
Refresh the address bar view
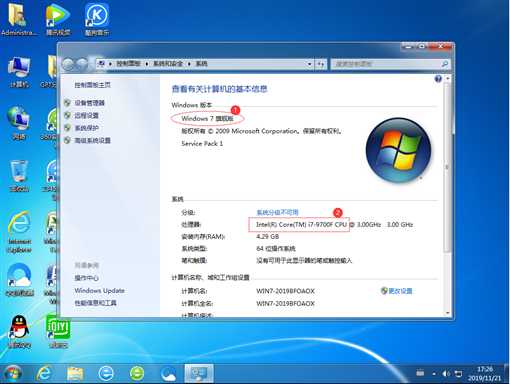pos(321,64)
